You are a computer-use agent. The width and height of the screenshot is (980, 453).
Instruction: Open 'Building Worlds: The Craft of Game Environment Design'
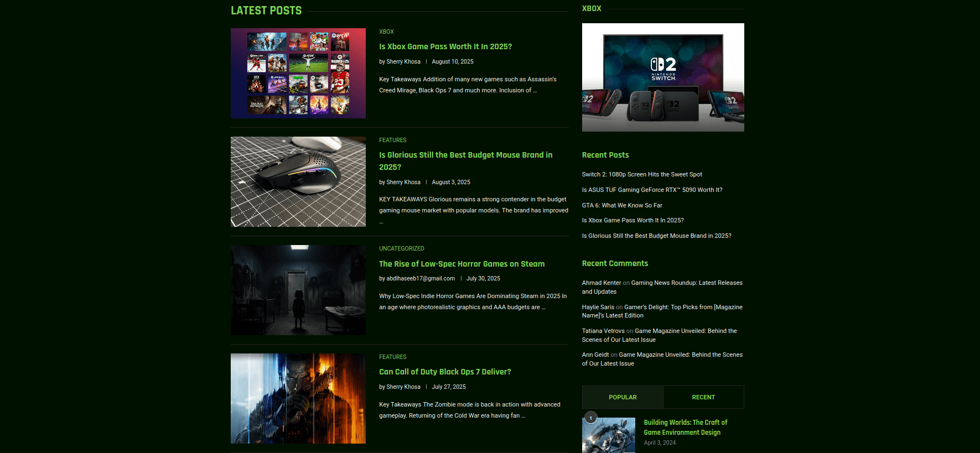(686, 427)
